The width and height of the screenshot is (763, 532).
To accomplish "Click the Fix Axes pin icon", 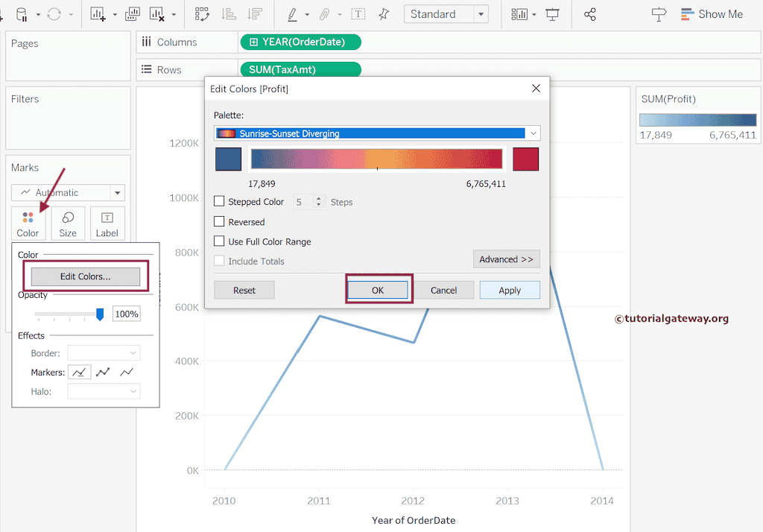I will coord(384,15).
